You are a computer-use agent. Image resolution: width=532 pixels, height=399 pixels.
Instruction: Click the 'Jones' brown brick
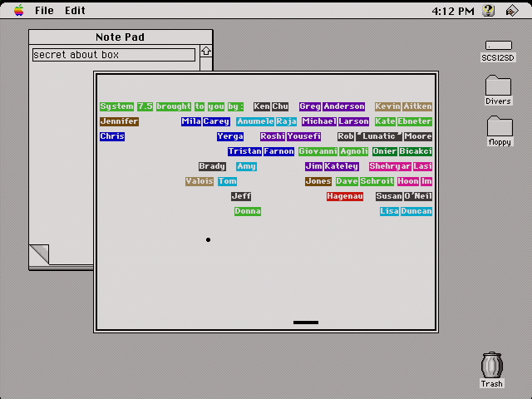(318, 181)
